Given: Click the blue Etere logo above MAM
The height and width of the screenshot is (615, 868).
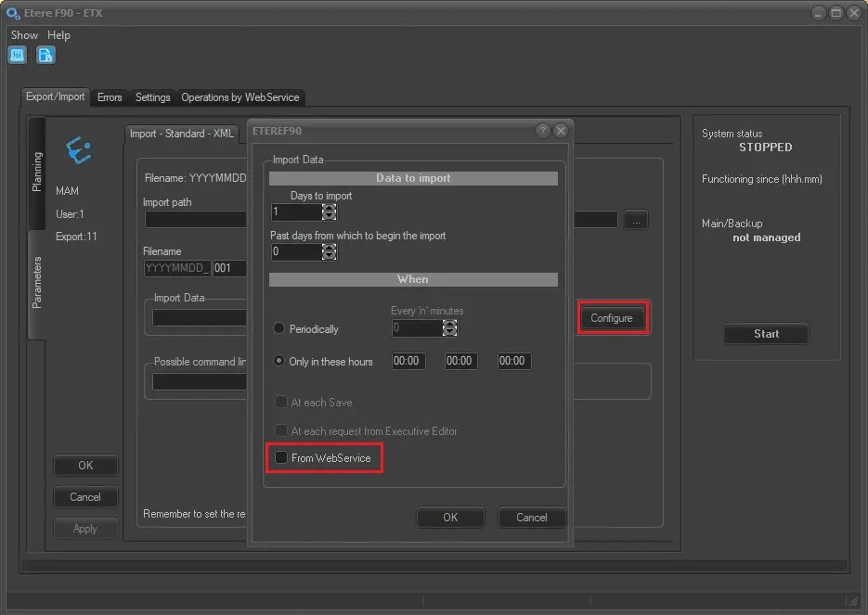Looking at the screenshot, I should pyautogui.click(x=78, y=151).
